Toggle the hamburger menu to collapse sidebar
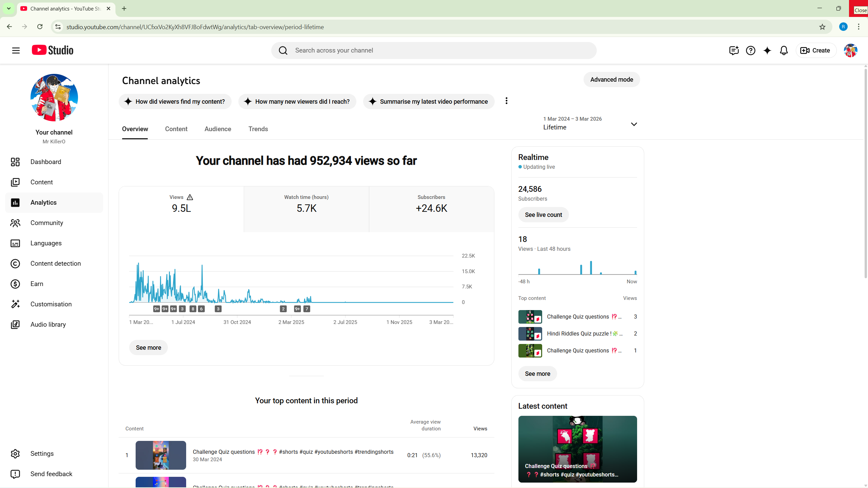 pos(16,50)
